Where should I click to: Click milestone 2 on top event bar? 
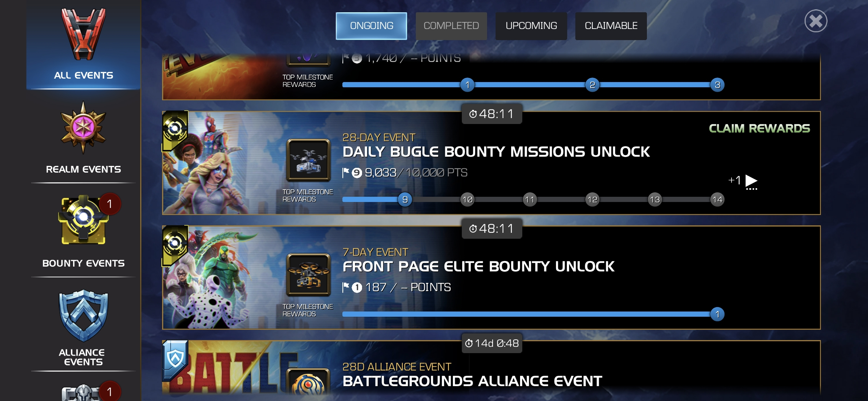(592, 85)
